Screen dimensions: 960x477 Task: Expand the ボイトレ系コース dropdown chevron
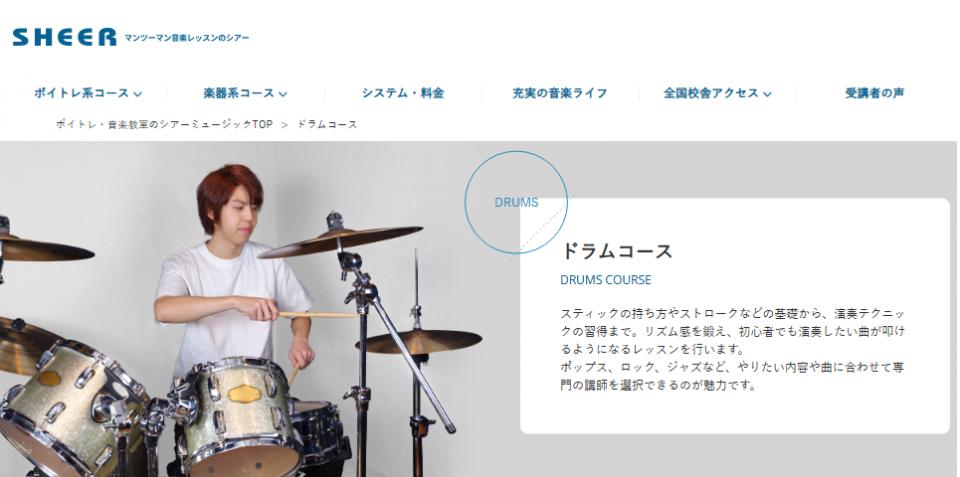138,94
